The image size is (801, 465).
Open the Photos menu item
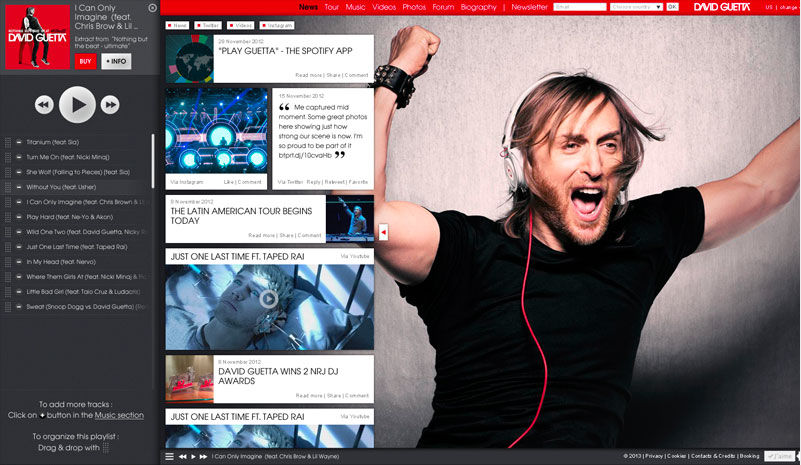(x=414, y=7)
